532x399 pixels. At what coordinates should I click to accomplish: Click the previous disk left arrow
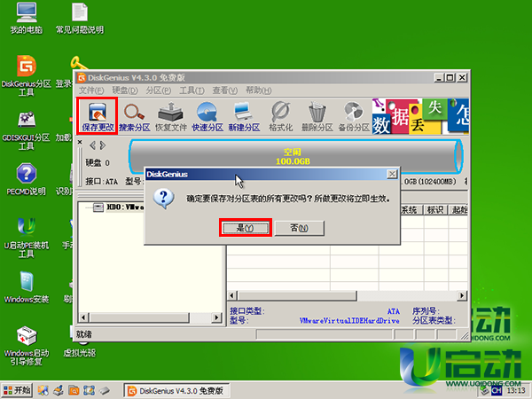tap(92, 145)
